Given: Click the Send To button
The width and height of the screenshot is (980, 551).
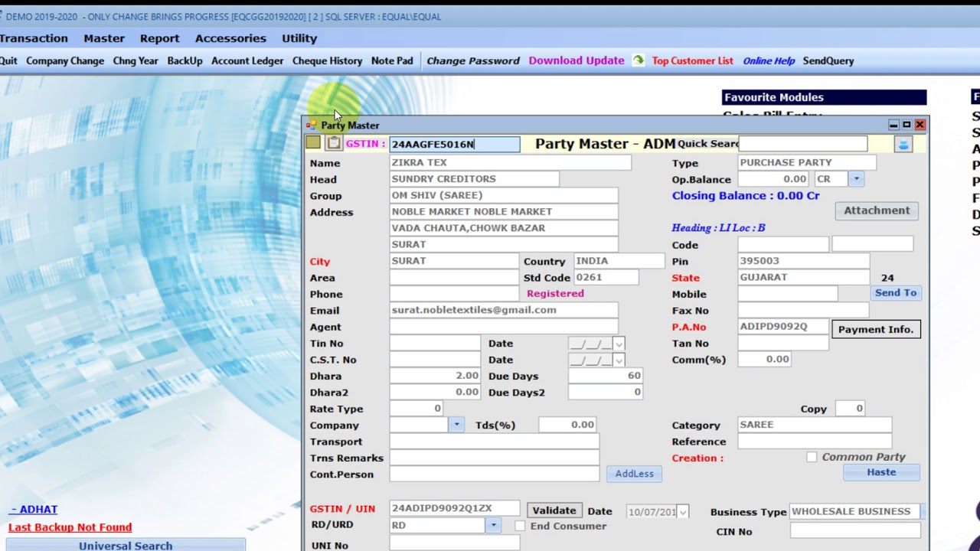Looking at the screenshot, I should point(896,293).
